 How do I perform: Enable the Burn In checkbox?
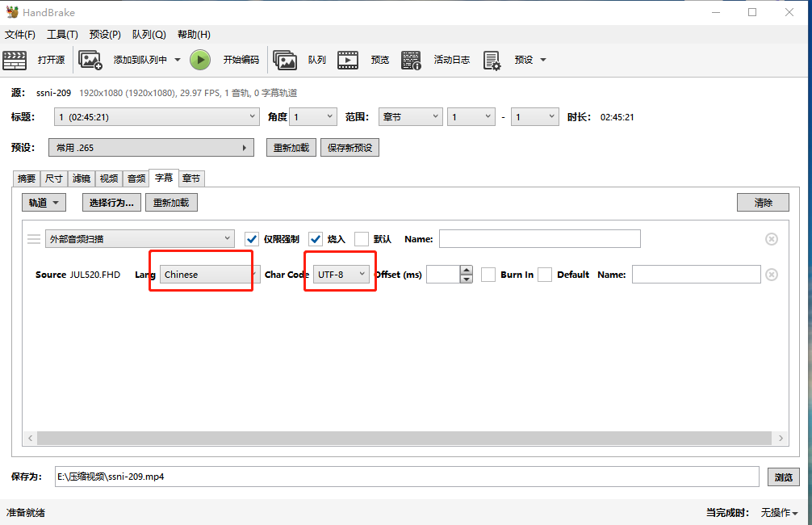pyautogui.click(x=488, y=275)
